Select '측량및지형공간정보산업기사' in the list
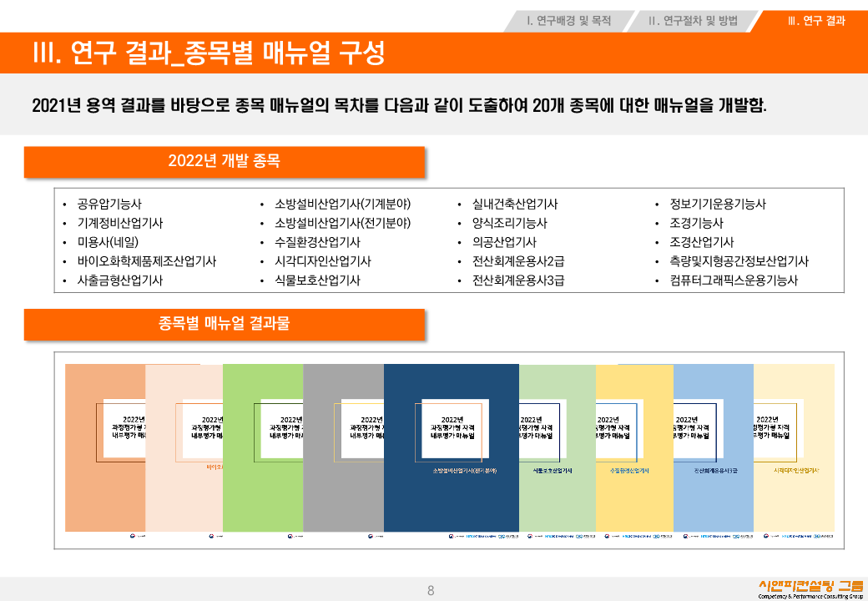The height and width of the screenshot is (601, 868). pyautogui.click(x=739, y=261)
